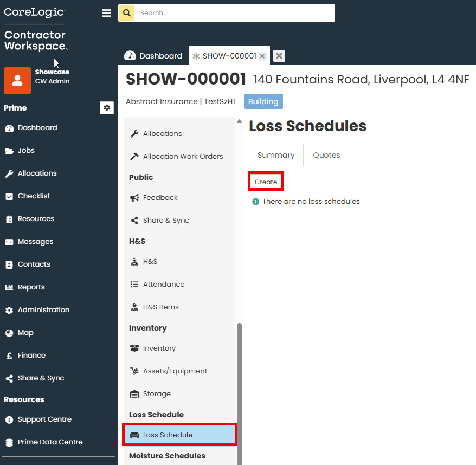Click the Showcase CW Admin user name
Screen dimensions: 476x465
pyautogui.click(x=52, y=77)
